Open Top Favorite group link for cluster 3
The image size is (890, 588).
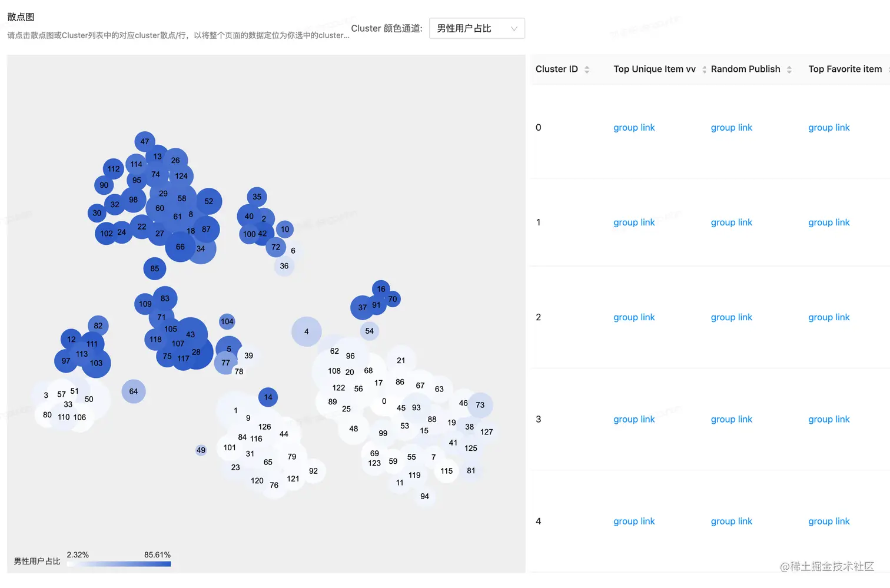tap(829, 419)
